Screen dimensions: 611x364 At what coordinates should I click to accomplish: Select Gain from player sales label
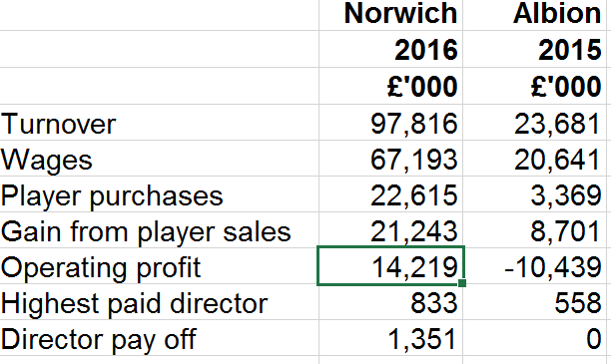tap(160, 229)
